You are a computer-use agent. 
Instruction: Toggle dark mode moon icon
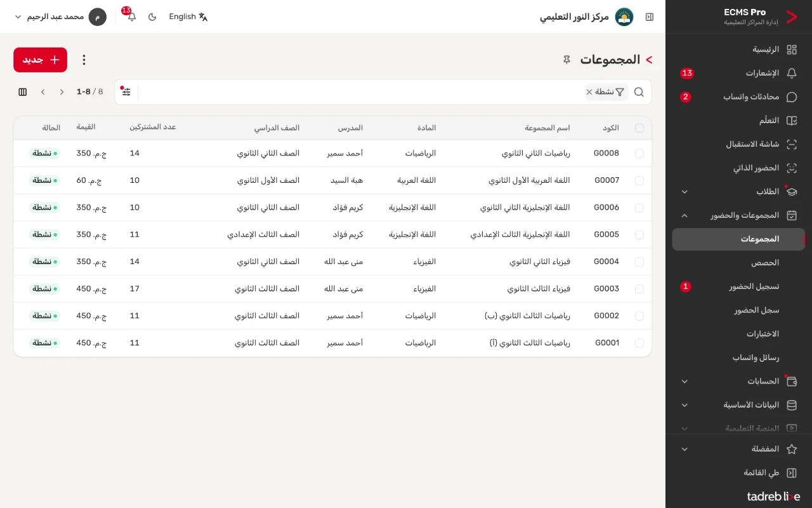152,17
